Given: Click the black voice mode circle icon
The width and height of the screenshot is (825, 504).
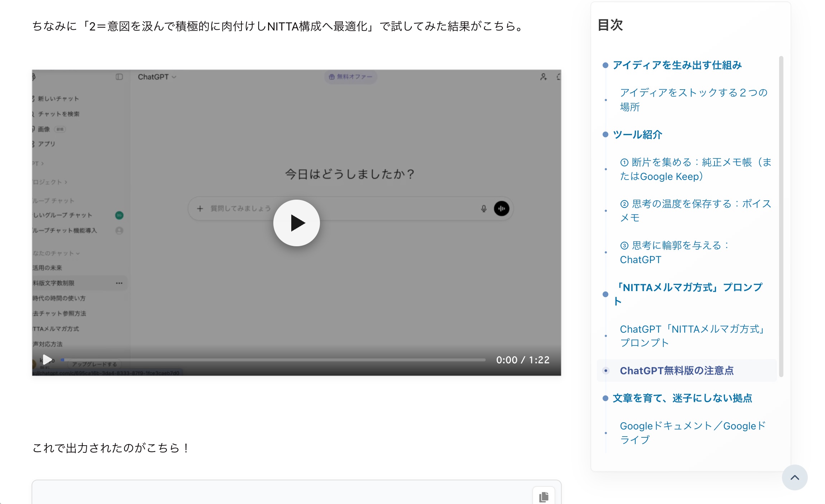Looking at the screenshot, I should click(501, 208).
